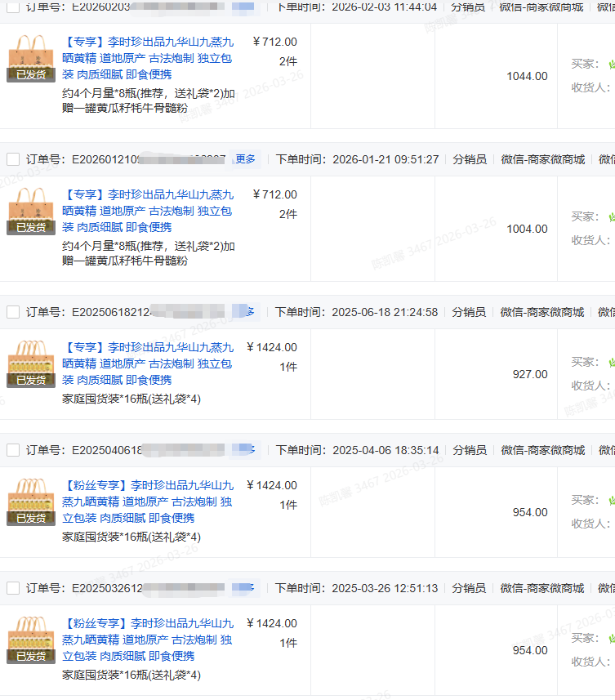This screenshot has height=700, width=615.
Task: Open gift bag thumbnail of the 927.00 order
Action: [31, 363]
